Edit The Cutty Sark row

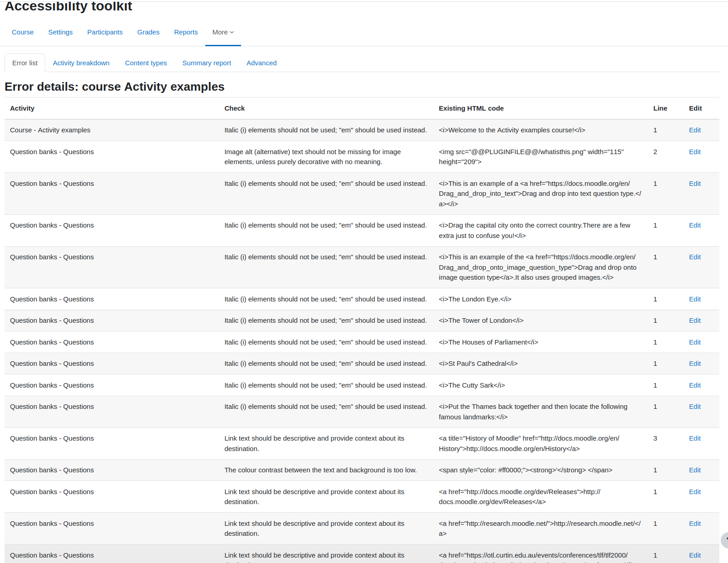(694, 385)
